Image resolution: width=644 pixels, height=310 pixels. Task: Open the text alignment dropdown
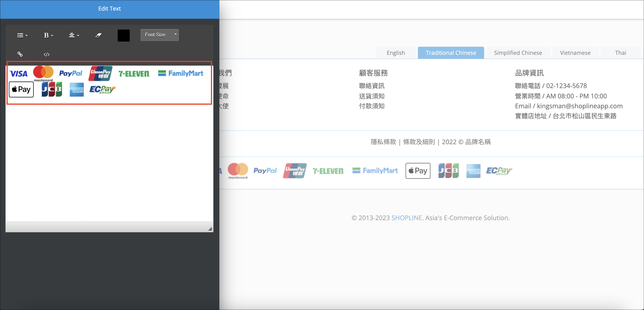click(74, 35)
